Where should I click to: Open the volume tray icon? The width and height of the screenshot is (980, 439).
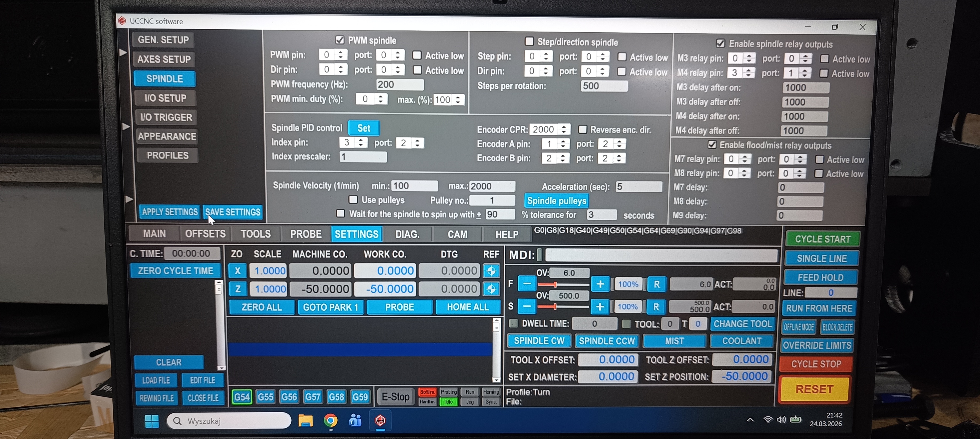tap(781, 420)
